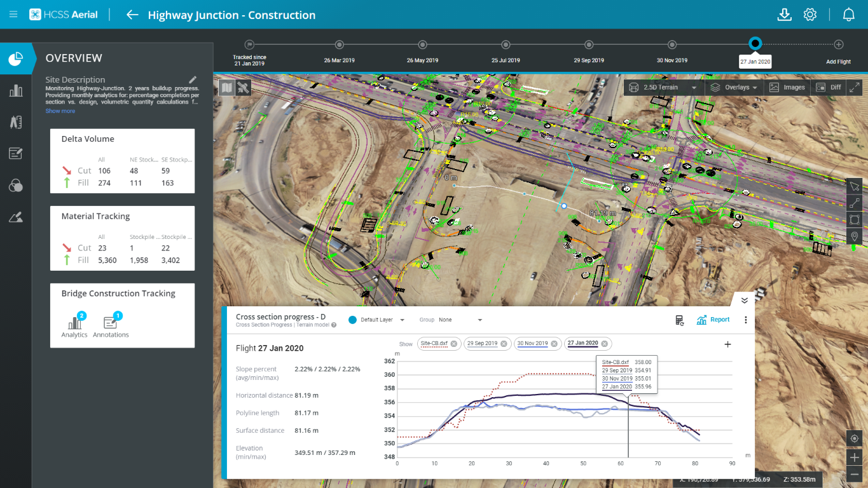
Task: Remove Site-CB.dxf from shown profiles
Action: point(454,344)
